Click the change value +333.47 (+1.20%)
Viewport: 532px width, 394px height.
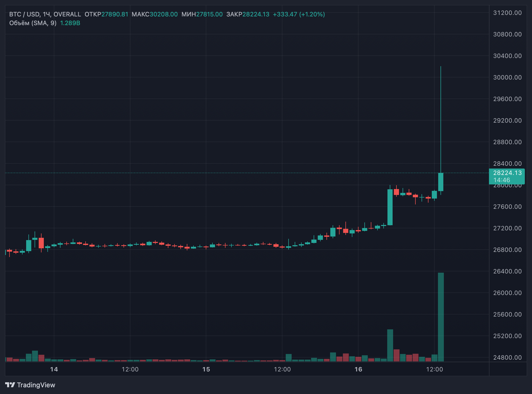click(x=299, y=14)
